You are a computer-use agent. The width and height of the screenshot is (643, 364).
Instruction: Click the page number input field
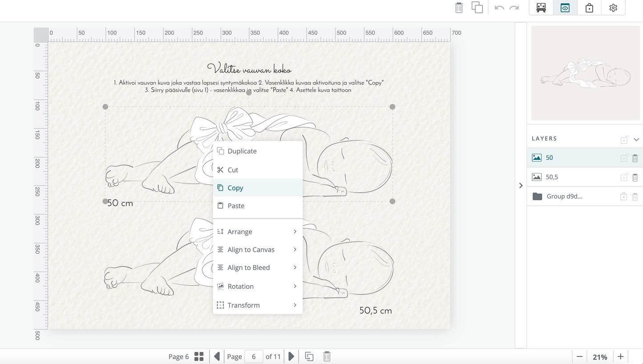tap(254, 356)
